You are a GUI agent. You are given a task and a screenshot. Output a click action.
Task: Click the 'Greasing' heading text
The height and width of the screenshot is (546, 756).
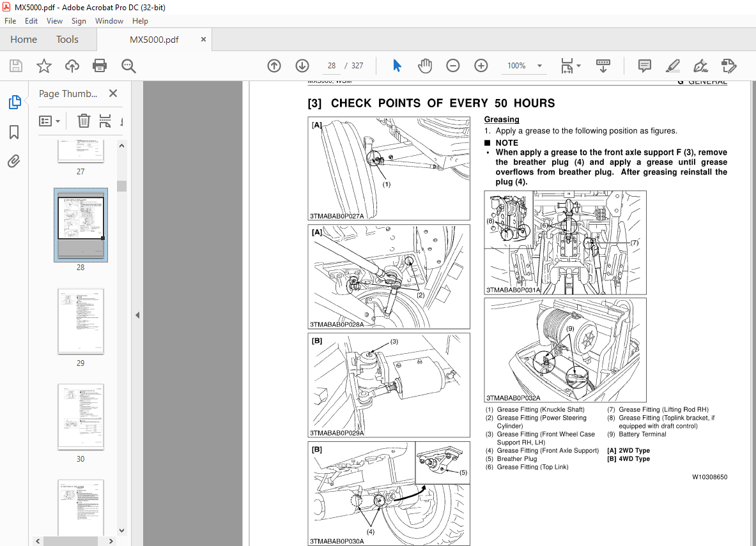tap(502, 119)
